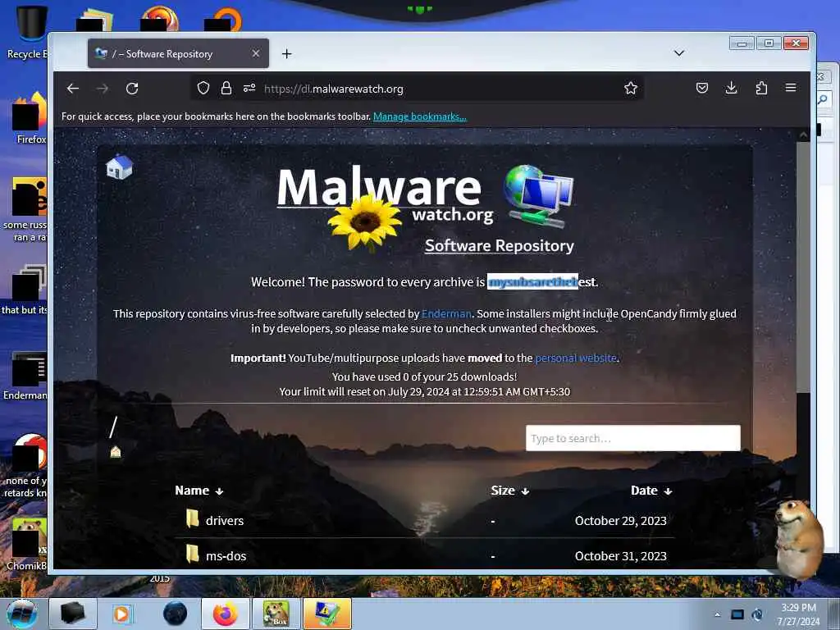Open the warning-sign app on taskbar
Viewport: 840px width, 630px height.
pos(326,614)
